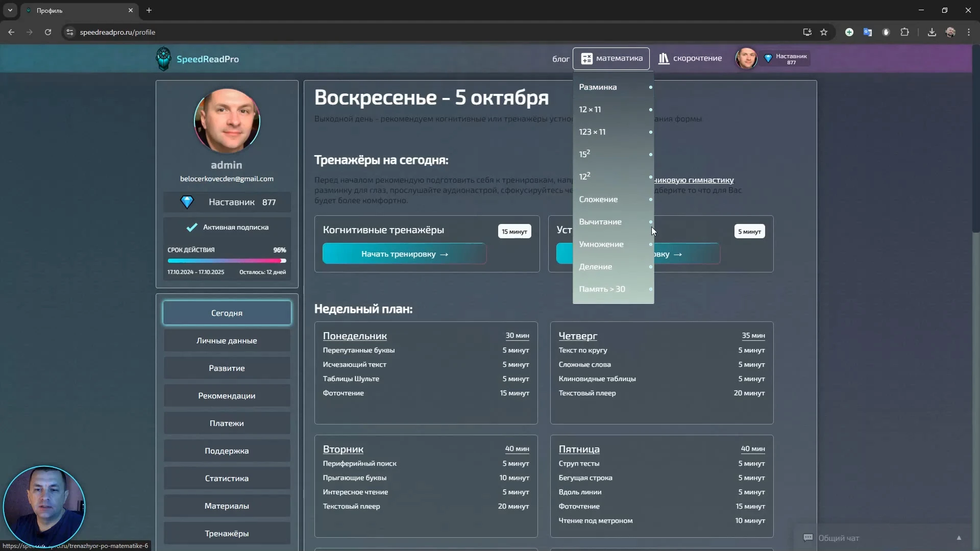Select the 15² trainer in menu
This screenshot has width=980, height=551.
pyautogui.click(x=613, y=154)
